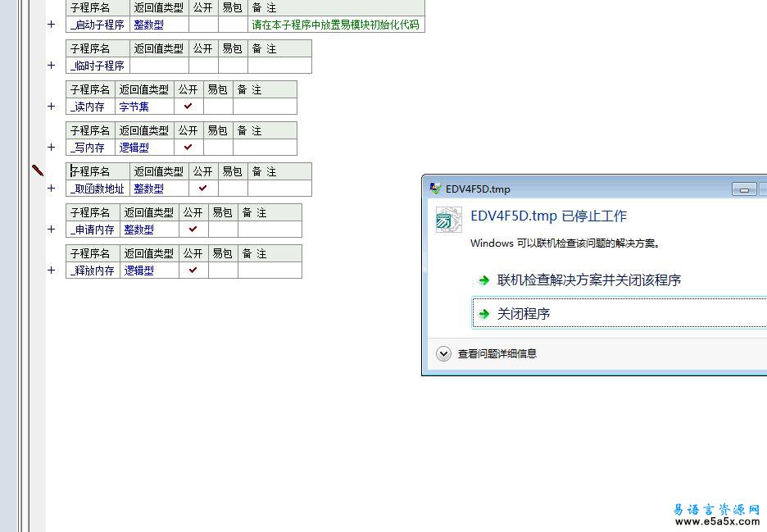Toggle 公开 checkmark for _取函数地址
Screen dimensions: 767x532
(x=203, y=188)
